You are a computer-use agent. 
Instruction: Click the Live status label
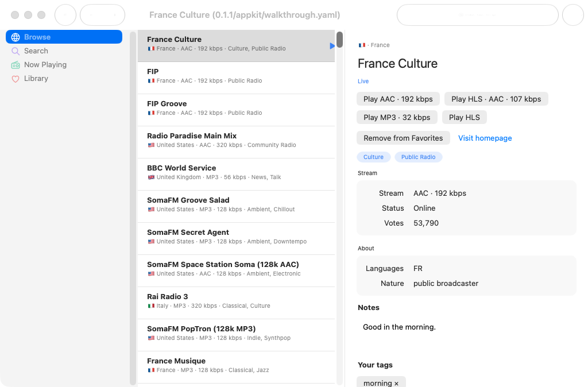(x=363, y=81)
